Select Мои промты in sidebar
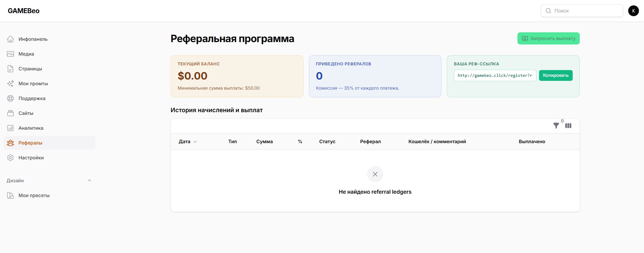 tap(49, 84)
